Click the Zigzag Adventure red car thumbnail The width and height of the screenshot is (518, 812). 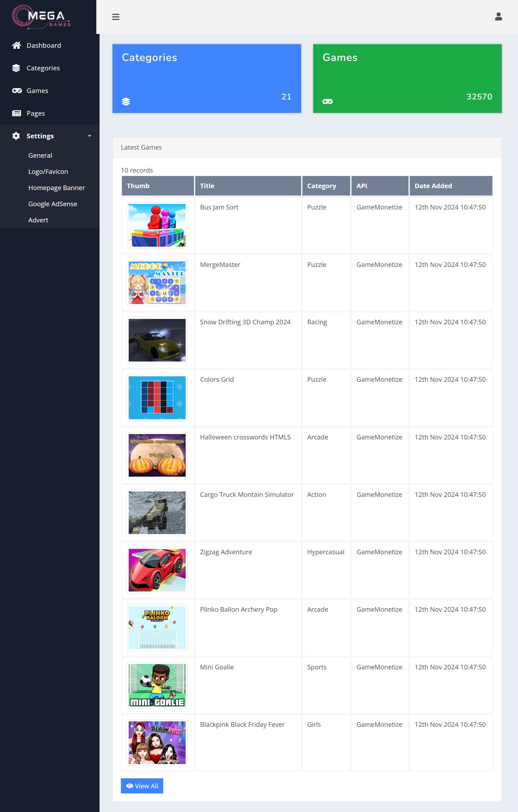(157, 570)
